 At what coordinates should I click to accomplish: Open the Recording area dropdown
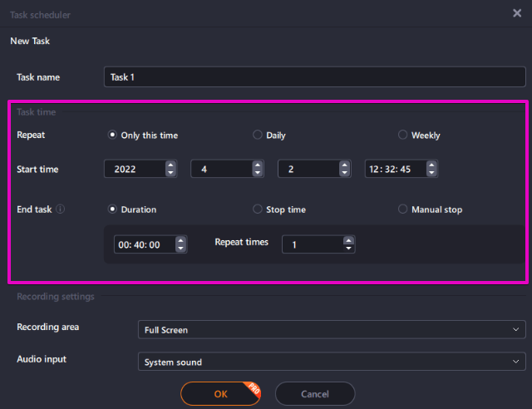[x=332, y=329]
